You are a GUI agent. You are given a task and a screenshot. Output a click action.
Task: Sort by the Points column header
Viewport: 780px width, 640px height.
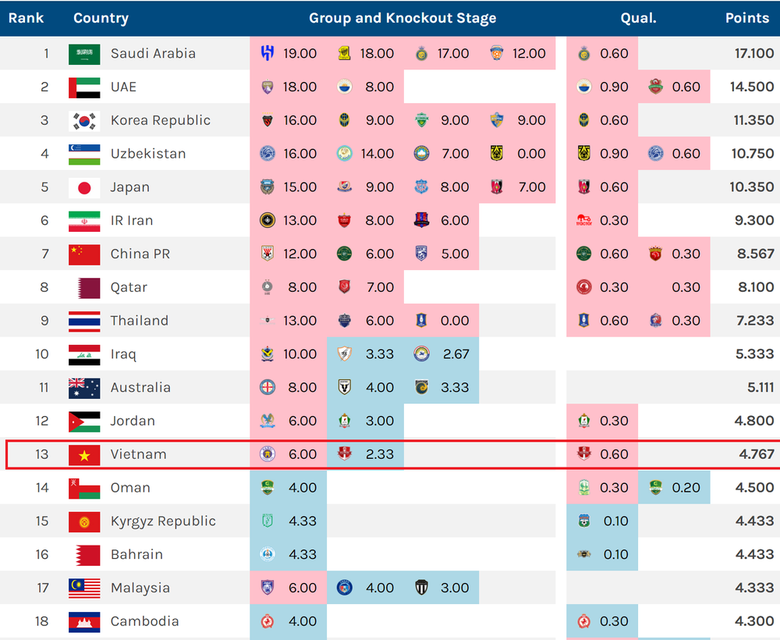tap(747, 18)
